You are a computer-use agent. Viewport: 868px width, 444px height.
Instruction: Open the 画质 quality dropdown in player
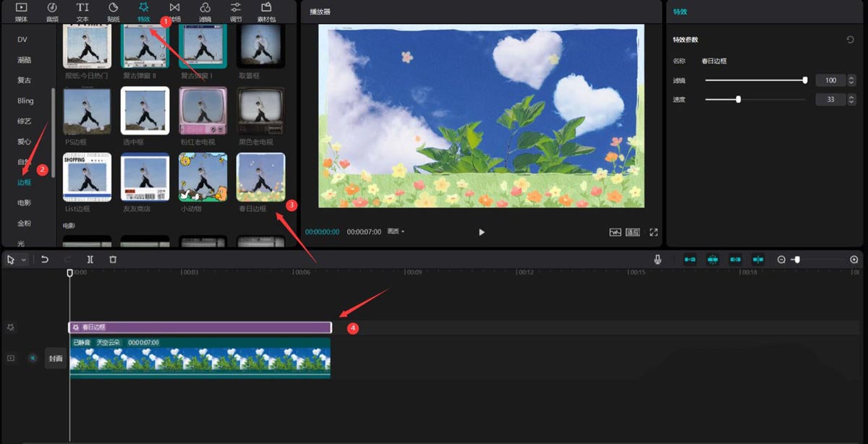(396, 232)
